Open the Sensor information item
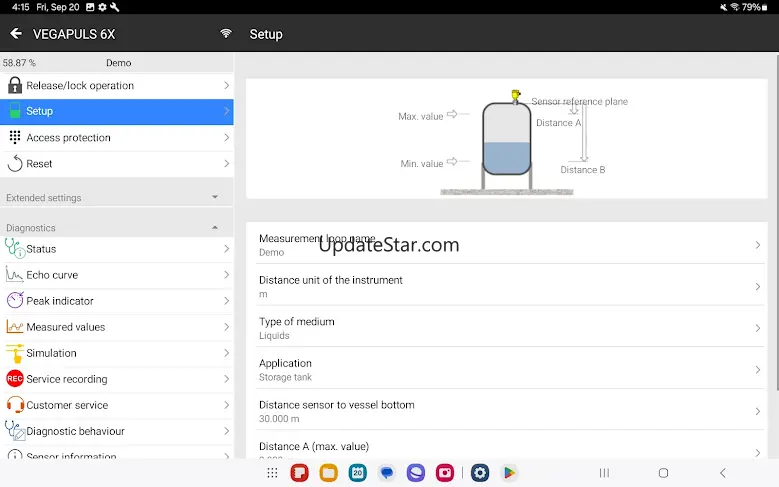The height and width of the screenshot is (487, 779). coord(117,452)
